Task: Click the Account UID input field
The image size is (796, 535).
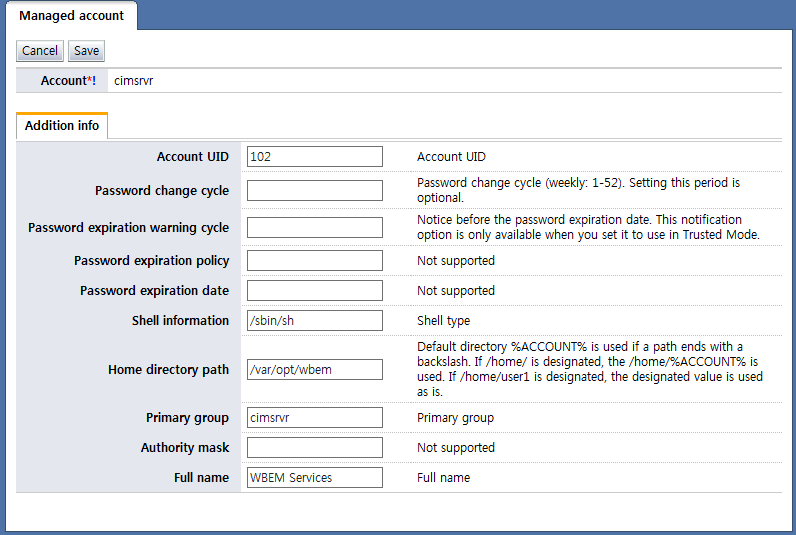Action: [x=315, y=157]
